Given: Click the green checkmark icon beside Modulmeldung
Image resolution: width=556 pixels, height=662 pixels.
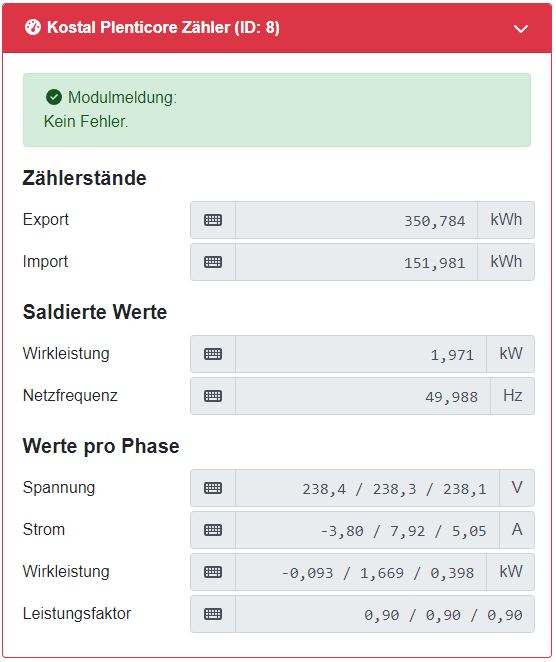Looking at the screenshot, I should click(x=54, y=97).
